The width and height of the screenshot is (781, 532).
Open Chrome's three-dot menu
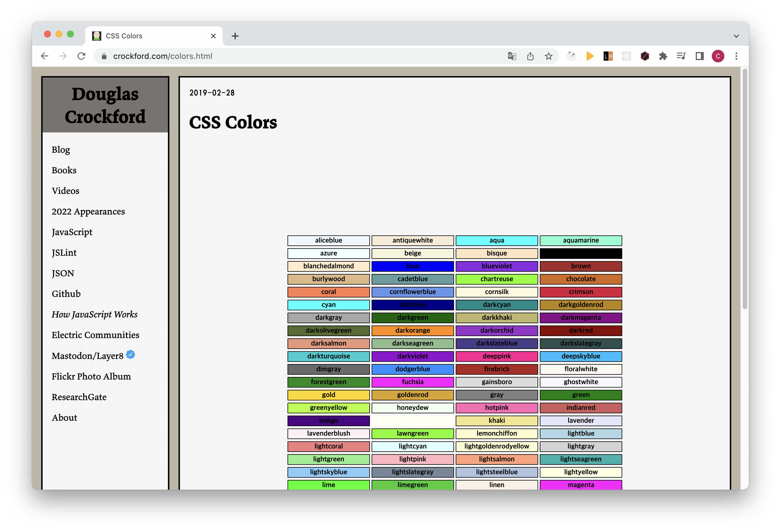tap(736, 56)
